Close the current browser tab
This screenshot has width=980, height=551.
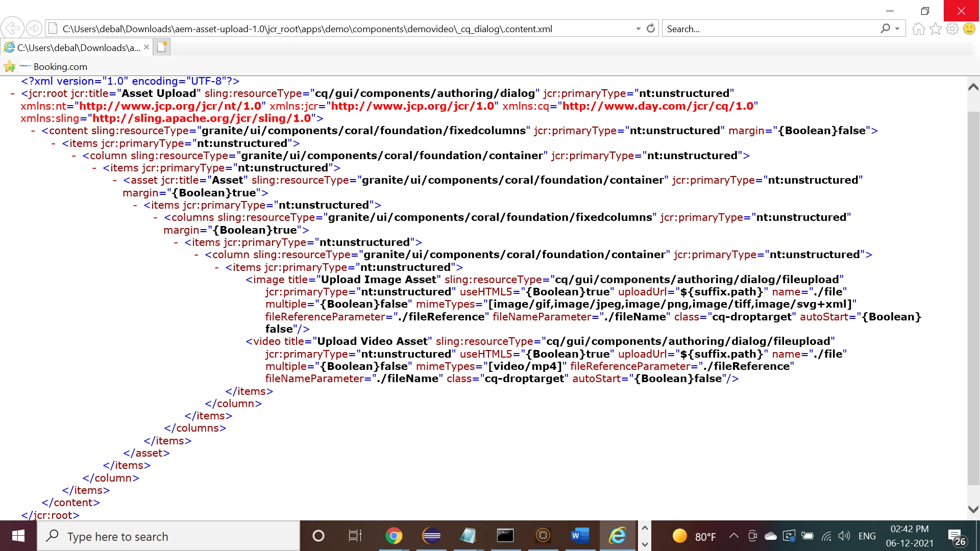tap(146, 47)
